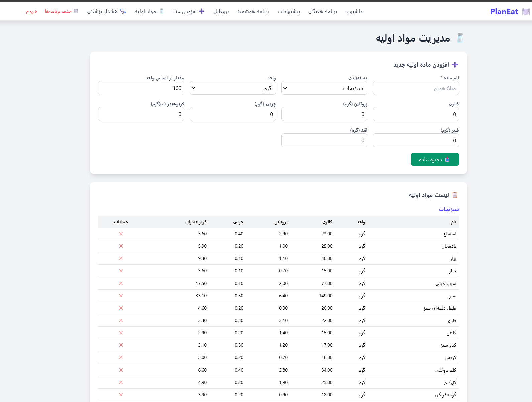
Task: Click the فیبر (گرم) input field
Action: (x=416, y=140)
